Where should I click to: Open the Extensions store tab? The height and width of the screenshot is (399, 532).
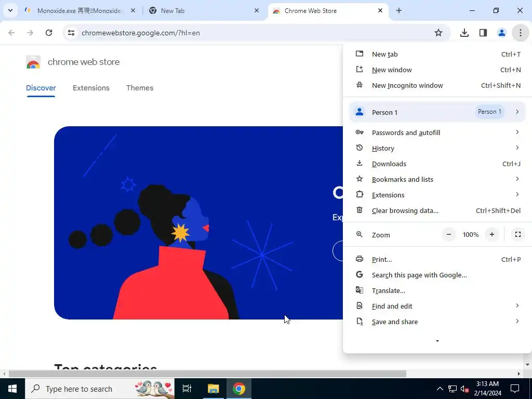[91, 88]
